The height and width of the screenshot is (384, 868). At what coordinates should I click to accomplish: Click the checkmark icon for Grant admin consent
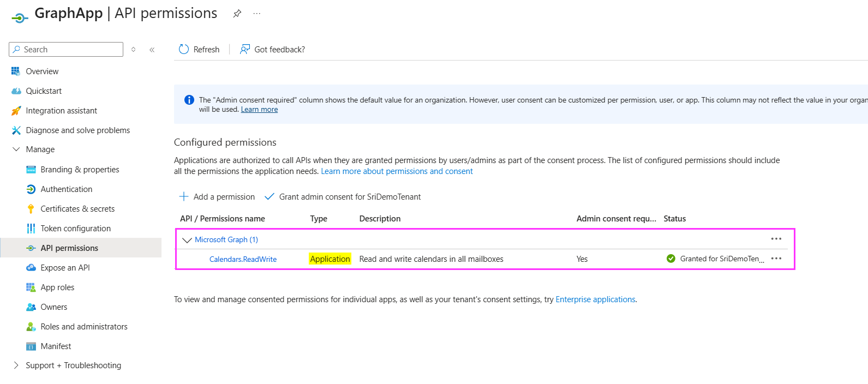(x=270, y=196)
